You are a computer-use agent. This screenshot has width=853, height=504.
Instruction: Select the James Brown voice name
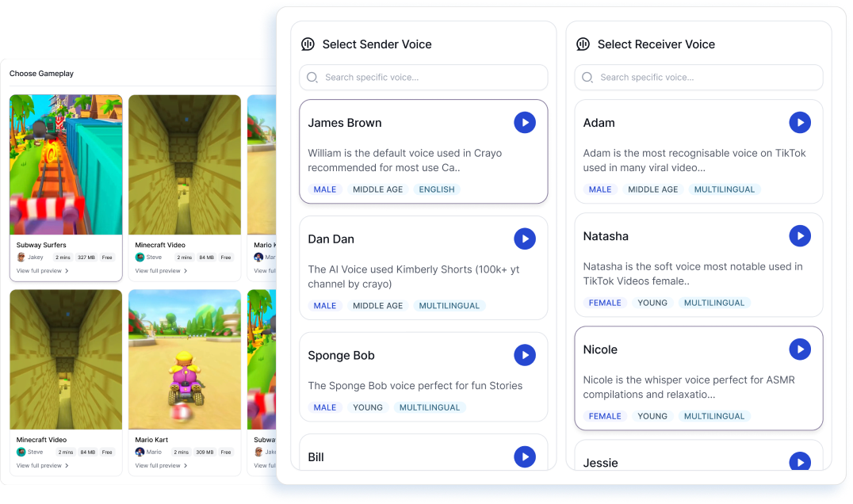pyautogui.click(x=345, y=123)
